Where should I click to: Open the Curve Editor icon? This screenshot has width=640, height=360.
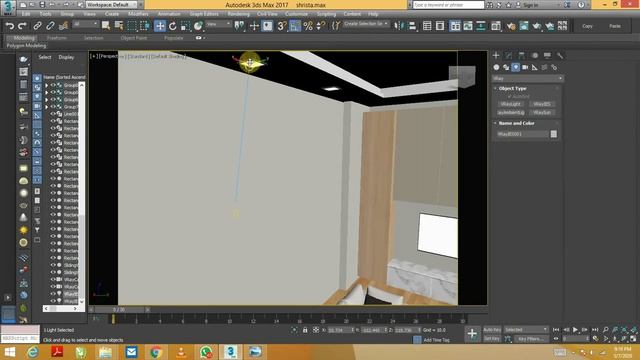click(x=468, y=26)
